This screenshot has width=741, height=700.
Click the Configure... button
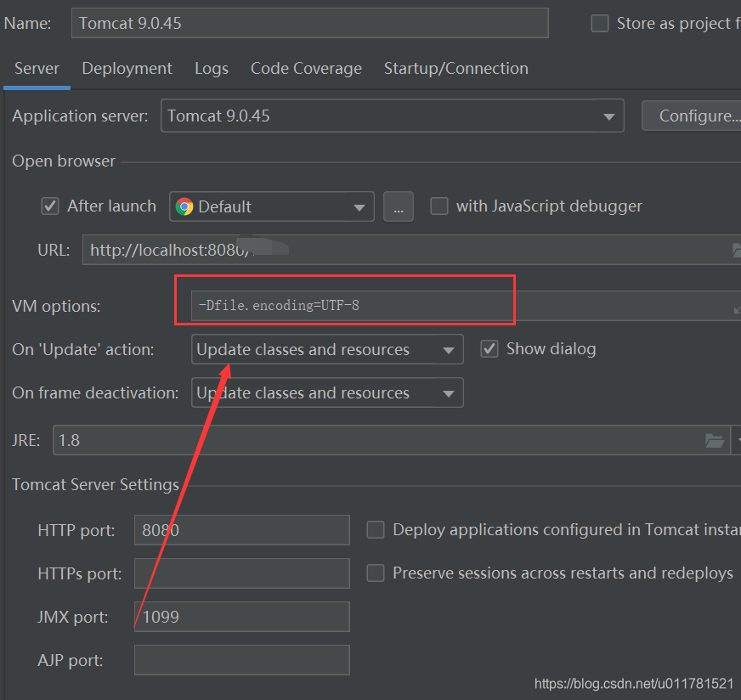692,116
